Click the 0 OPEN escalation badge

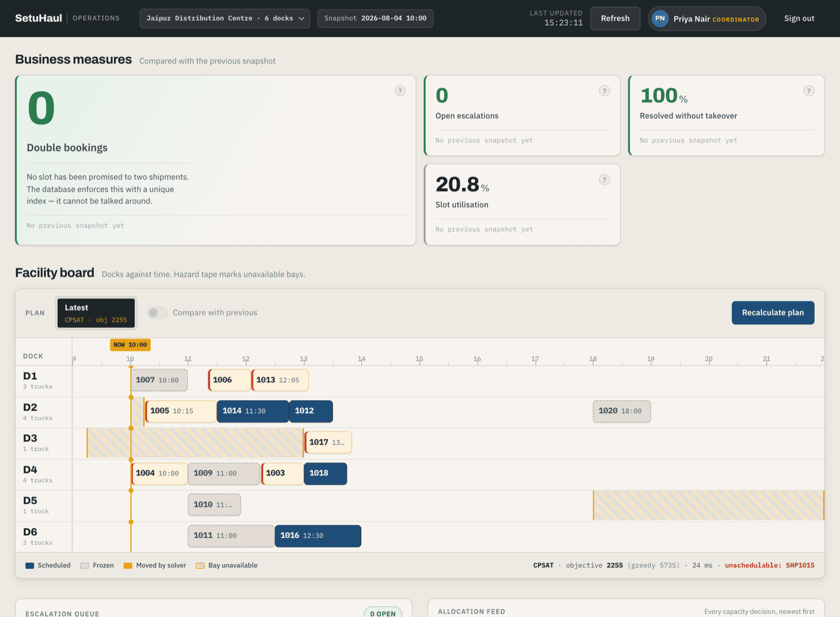click(383, 613)
